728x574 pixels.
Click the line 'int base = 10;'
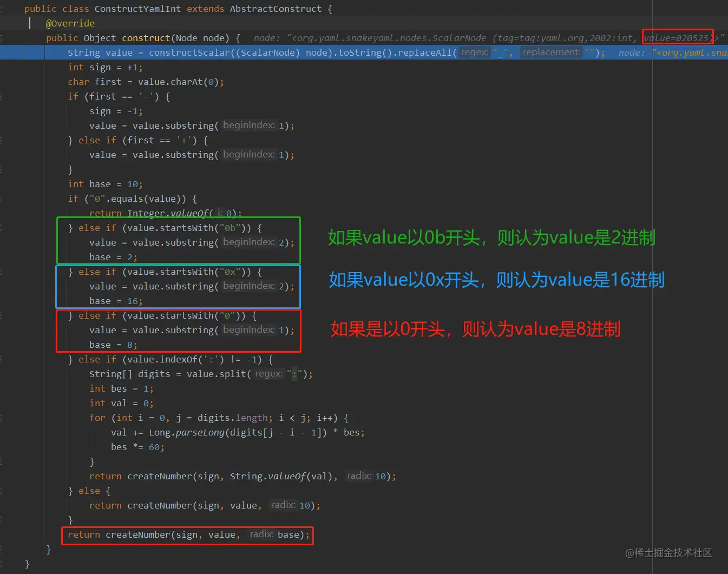[106, 184]
